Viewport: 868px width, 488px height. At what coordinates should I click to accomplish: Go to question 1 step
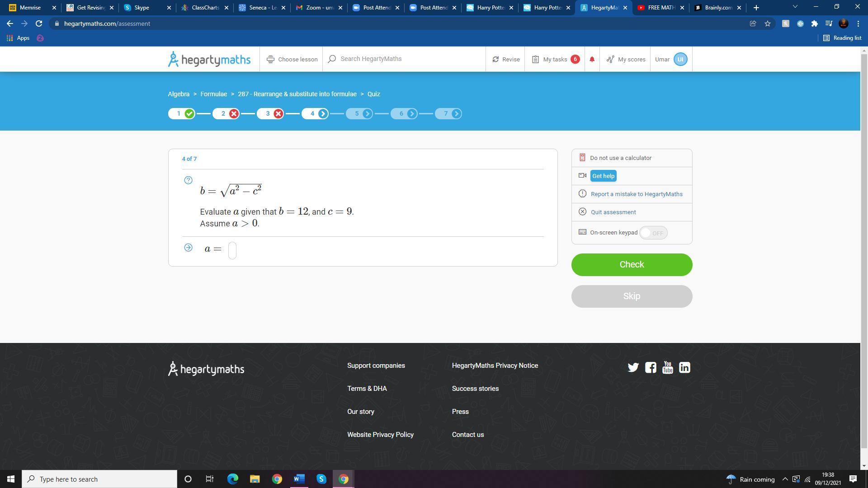[x=182, y=113]
